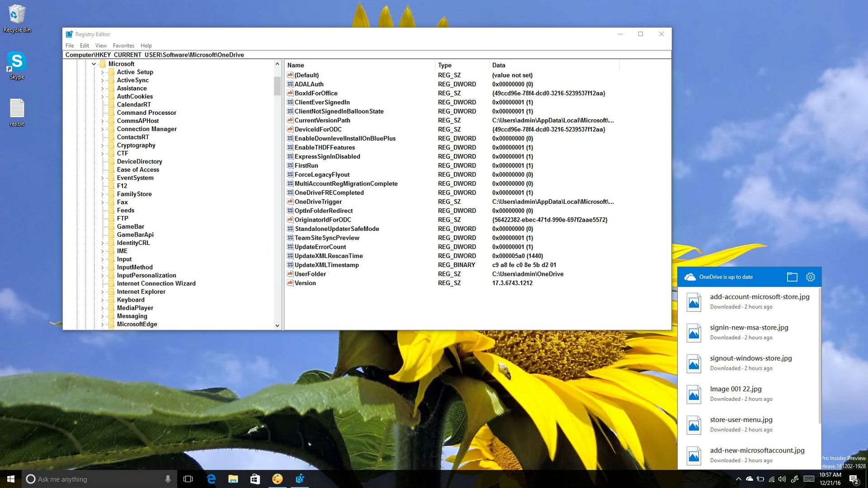Launch Microsoft Edge from the taskbar

(211, 479)
